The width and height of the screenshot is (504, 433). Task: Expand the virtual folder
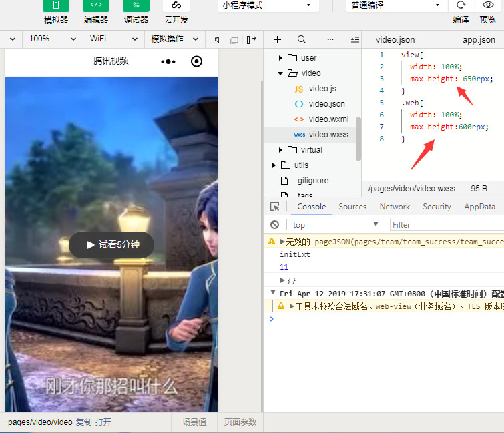coord(280,150)
